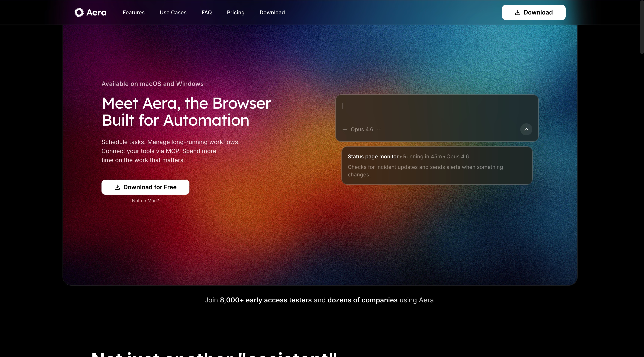Viewport: 644px width, 357px height.
Task: Navigate to the Features section
Action: click(x=134, y=12)
